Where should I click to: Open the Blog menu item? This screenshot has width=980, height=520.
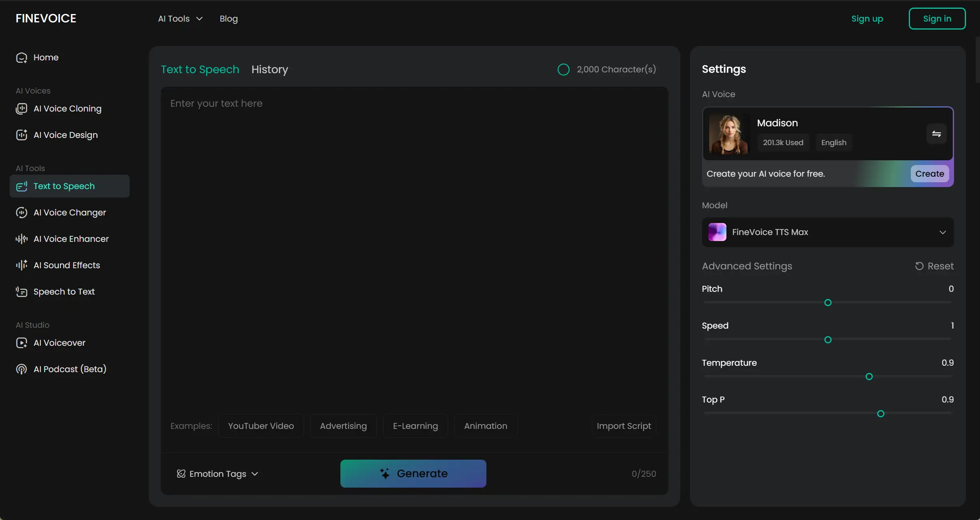click(x=228, y=19)
